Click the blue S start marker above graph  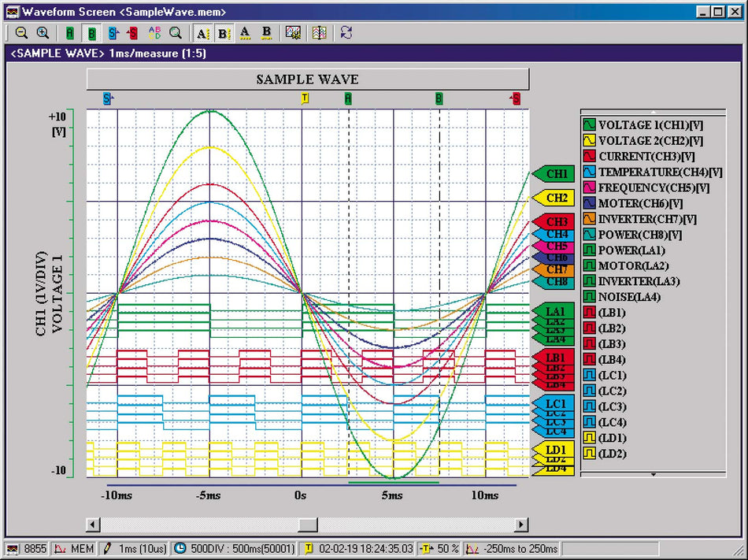(109, 98)
